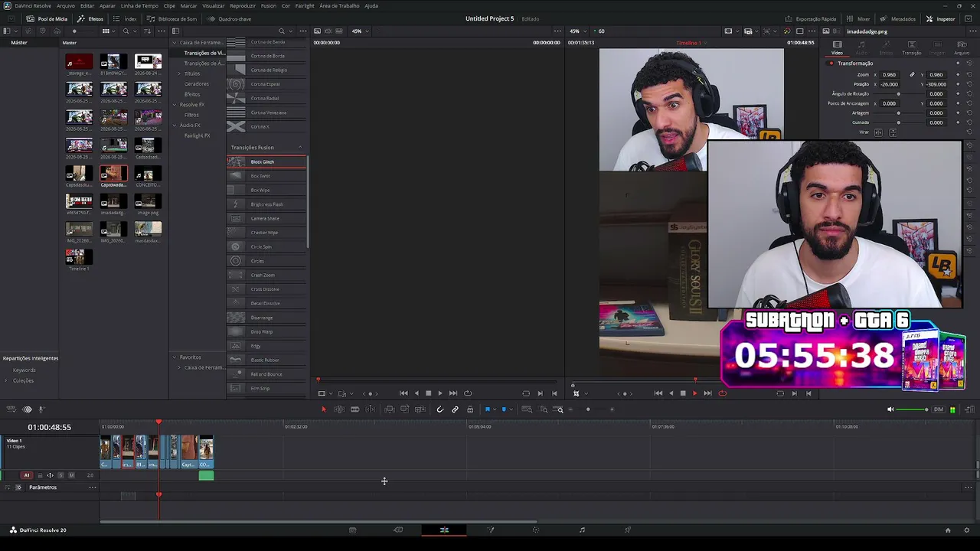
Task: Stop playback in the timeline viewer
Action: click(x=683, y=393)
